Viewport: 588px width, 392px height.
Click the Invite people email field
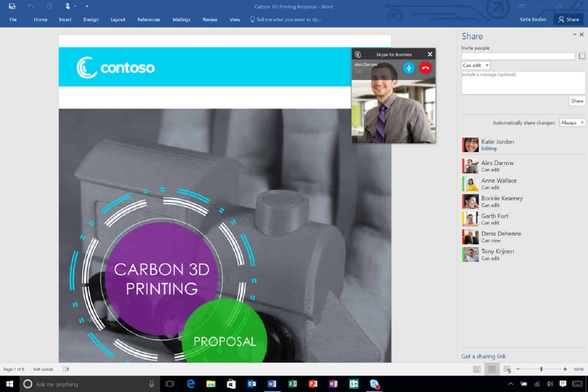tap(517, 56)
